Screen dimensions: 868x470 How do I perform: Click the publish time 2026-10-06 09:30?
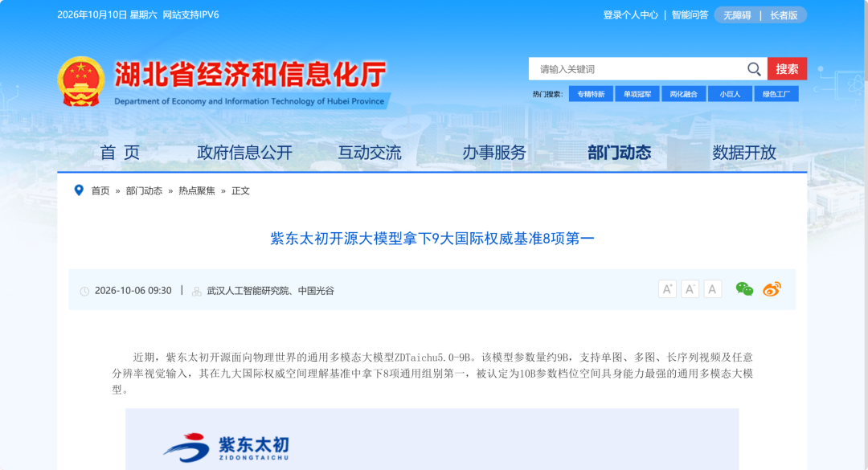point(133,291)
